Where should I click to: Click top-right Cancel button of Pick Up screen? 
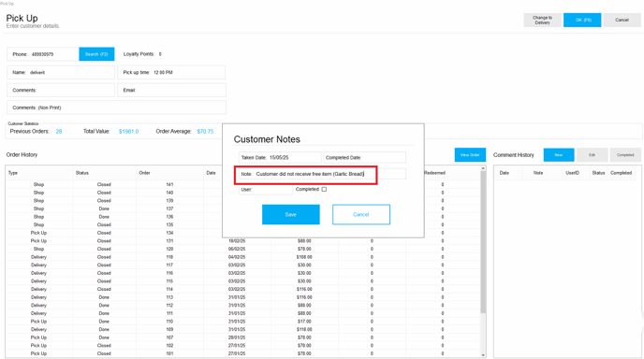(622, 21)
